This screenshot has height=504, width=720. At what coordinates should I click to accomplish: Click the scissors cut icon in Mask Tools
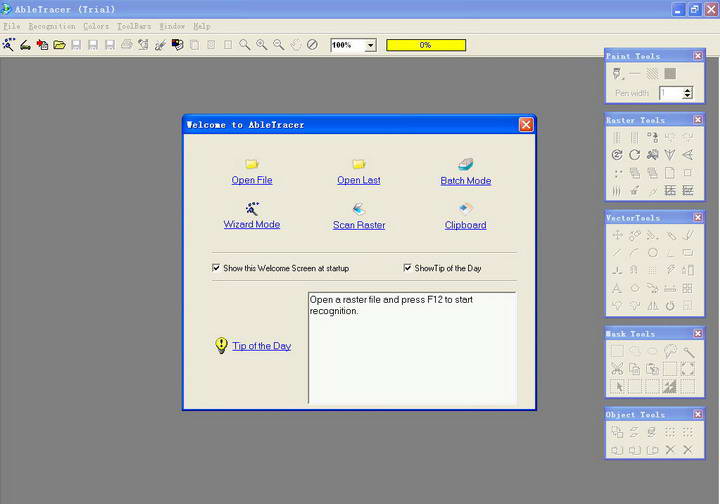click(617, 369)
